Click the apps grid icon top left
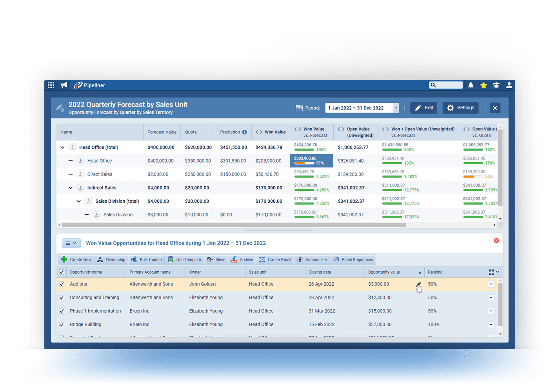Image resolution: width=549 pixels, height=392 pixels. 51,85
